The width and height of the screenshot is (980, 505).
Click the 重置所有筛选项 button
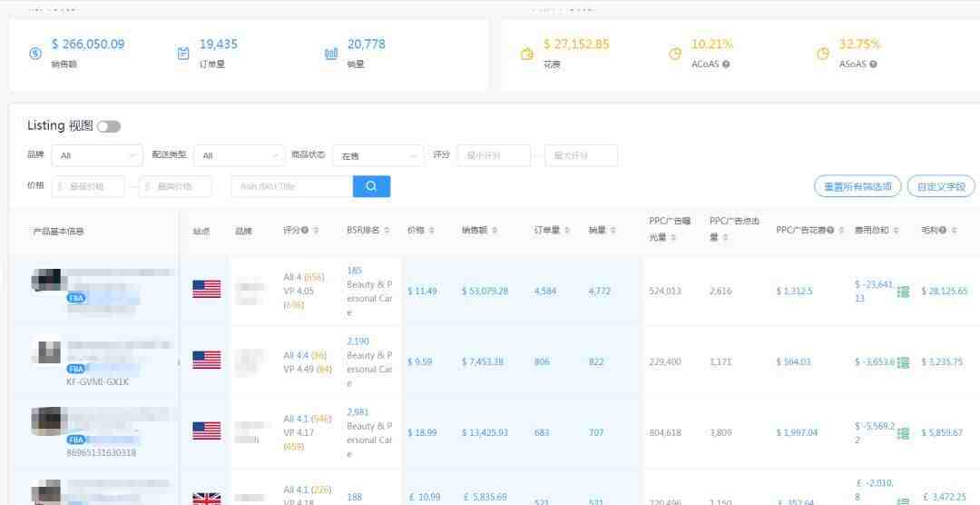pyautogui.click(x=857, y=186)
